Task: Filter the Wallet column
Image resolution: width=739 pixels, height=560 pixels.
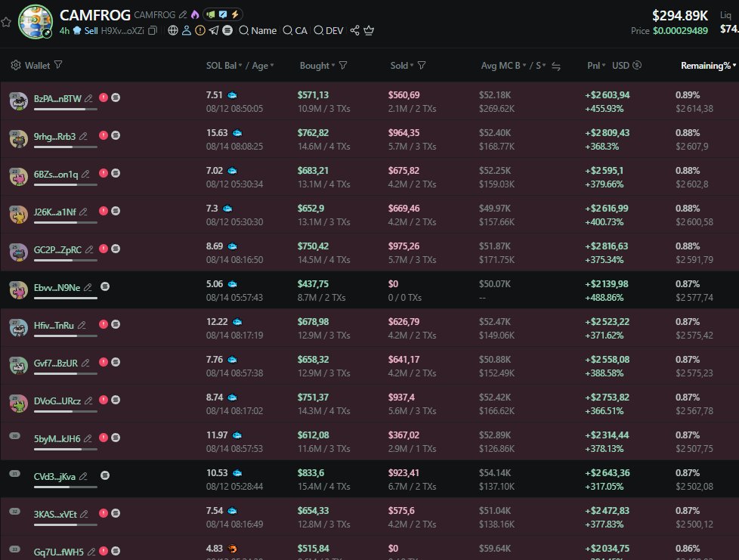Action: (x=58, y=65)
